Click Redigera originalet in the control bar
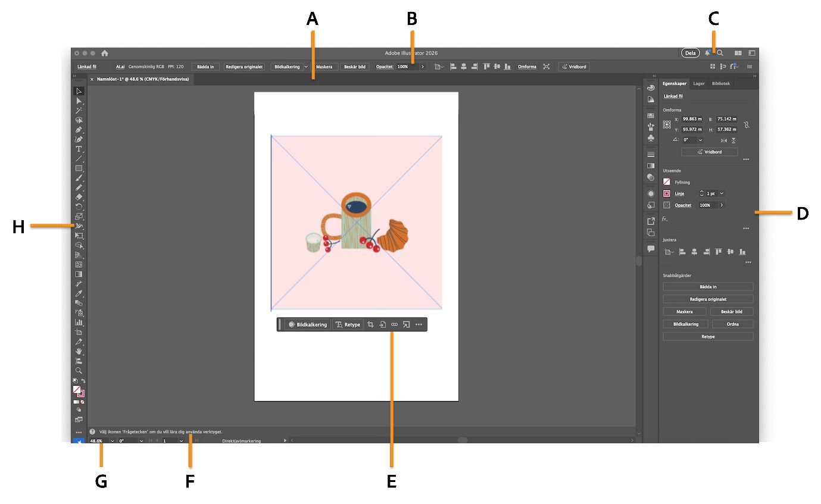Screen dimensions: 821x504 click(244, 67)
